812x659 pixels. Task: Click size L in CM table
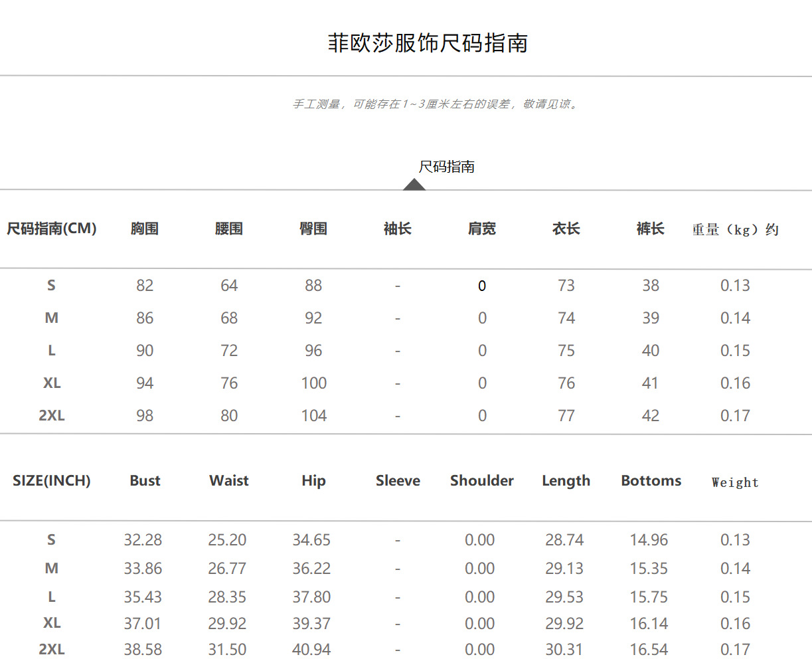pos(51,351)
